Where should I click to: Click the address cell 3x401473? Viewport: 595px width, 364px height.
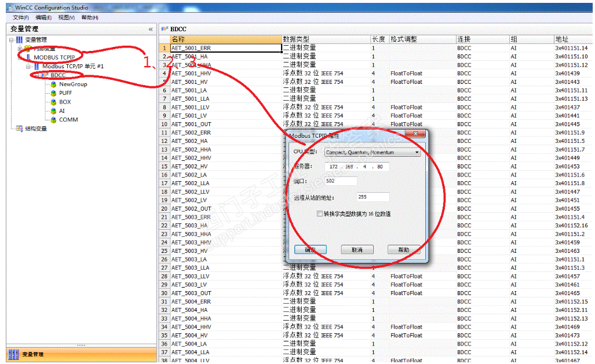pos(573,336)
